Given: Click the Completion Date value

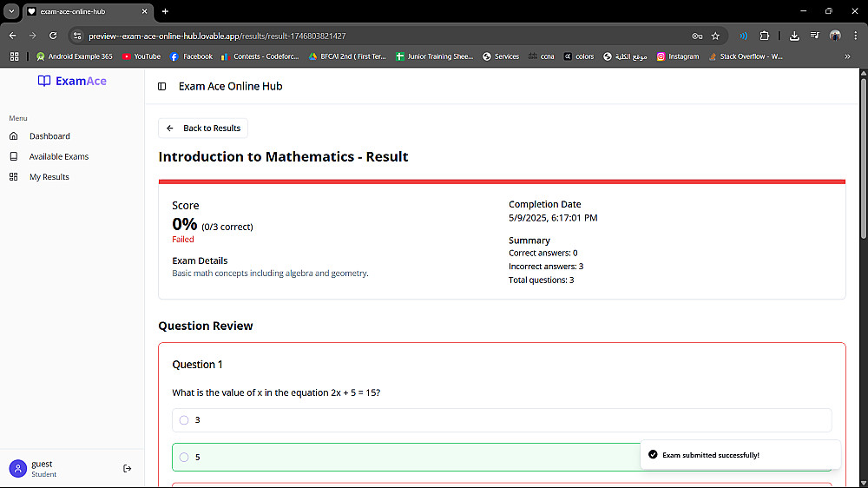Looking at the screenshot, I should (x=553, y=218).
